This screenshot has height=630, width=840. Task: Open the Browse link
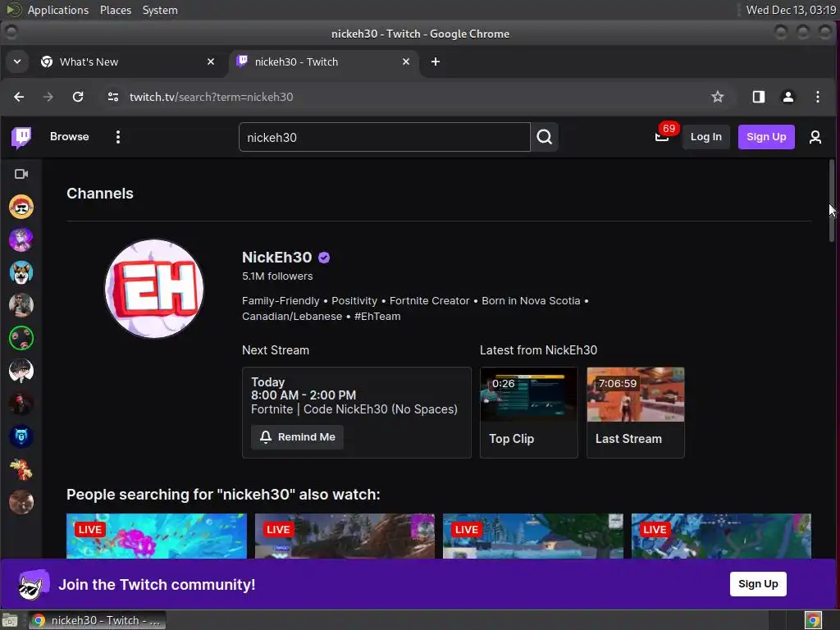(69, 137)
